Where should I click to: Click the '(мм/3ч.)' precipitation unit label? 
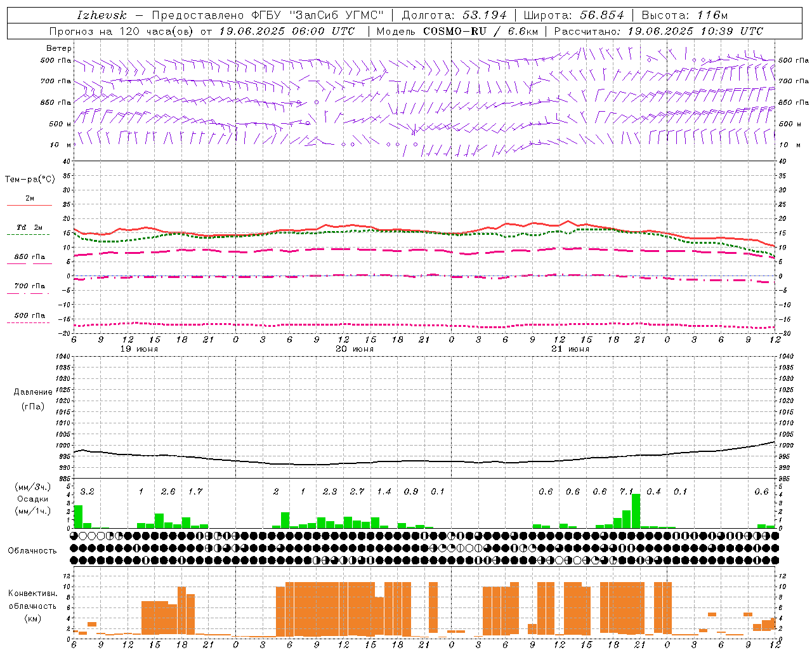click(x=32, y=487)
